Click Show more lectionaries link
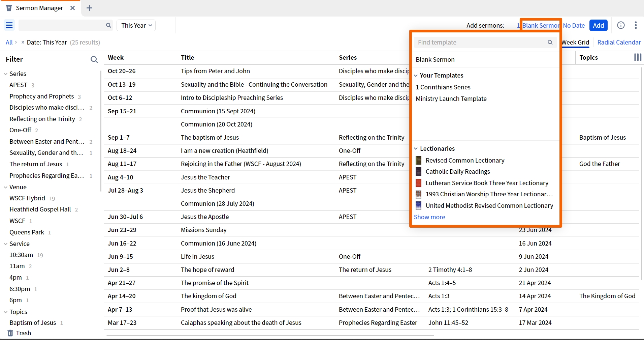Image resolution: width=644 pixels, height=340 pixels. point(429,217)
